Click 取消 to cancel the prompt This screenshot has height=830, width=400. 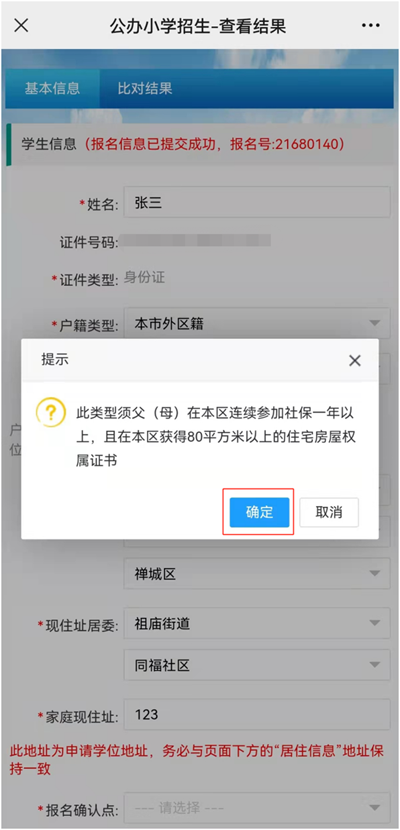(x=329, y=512)
